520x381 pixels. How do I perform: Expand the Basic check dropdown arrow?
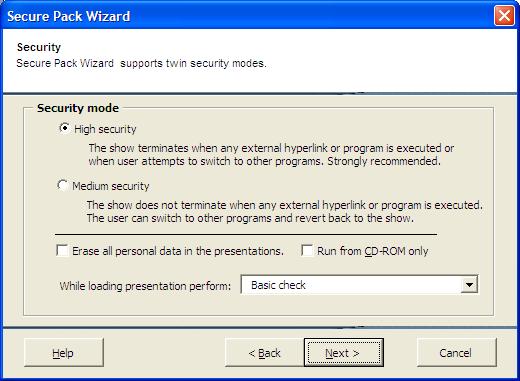click(469, 285)
